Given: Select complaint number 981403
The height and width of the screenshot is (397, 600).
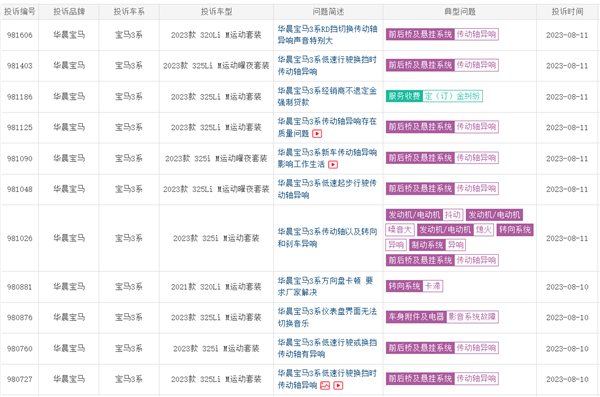Looking at the screenshot, I should point(20,66).
